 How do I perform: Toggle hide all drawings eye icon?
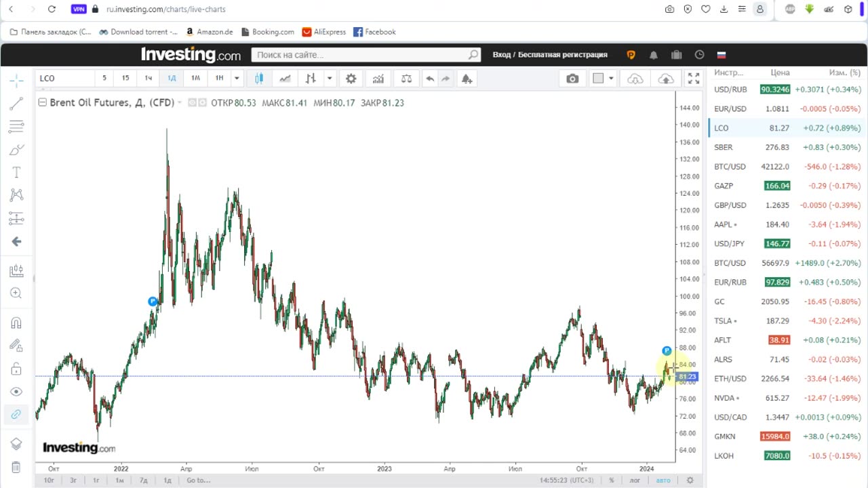tap(17, 392)
